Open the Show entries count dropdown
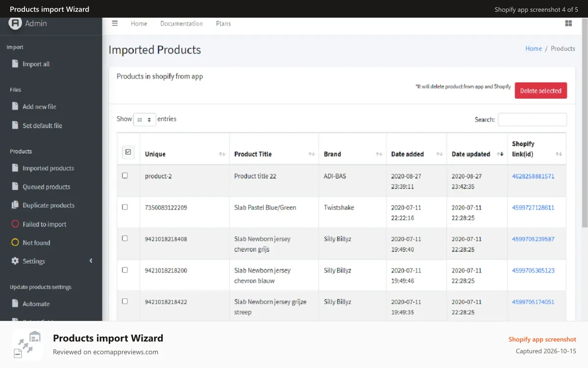 [145, 119]
